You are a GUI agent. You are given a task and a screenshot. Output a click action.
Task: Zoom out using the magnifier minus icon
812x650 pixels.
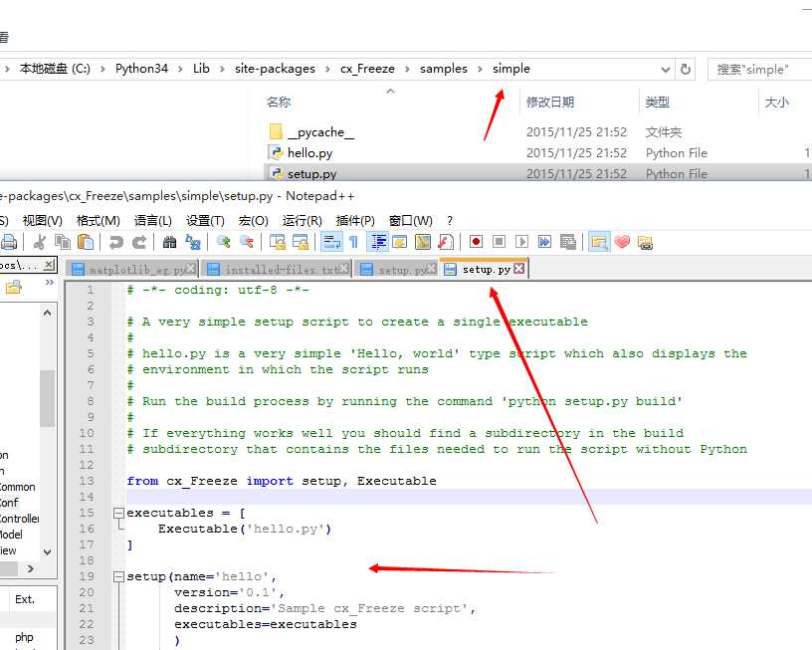click(x=247, y=242)
